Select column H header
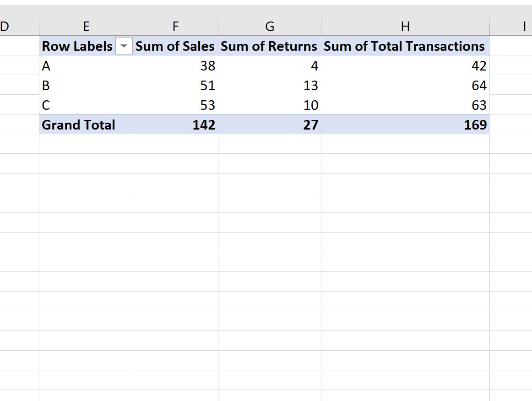The image size is (532, 401). [x=405, y=26]
